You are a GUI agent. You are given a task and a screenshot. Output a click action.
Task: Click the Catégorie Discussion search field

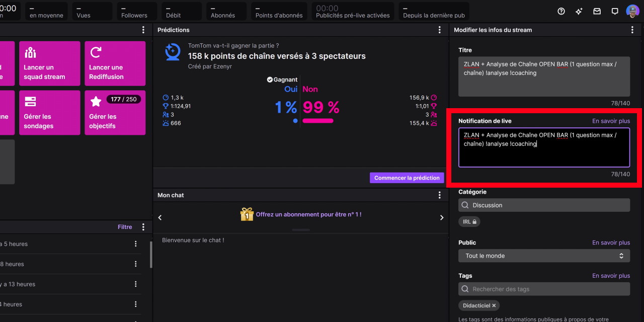(544, 205)
